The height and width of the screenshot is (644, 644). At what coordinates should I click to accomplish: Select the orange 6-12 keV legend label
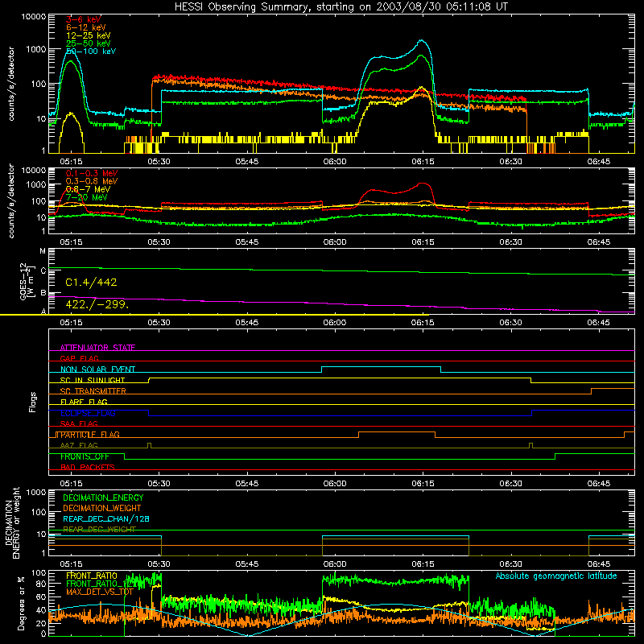click(x=86, y=27)
